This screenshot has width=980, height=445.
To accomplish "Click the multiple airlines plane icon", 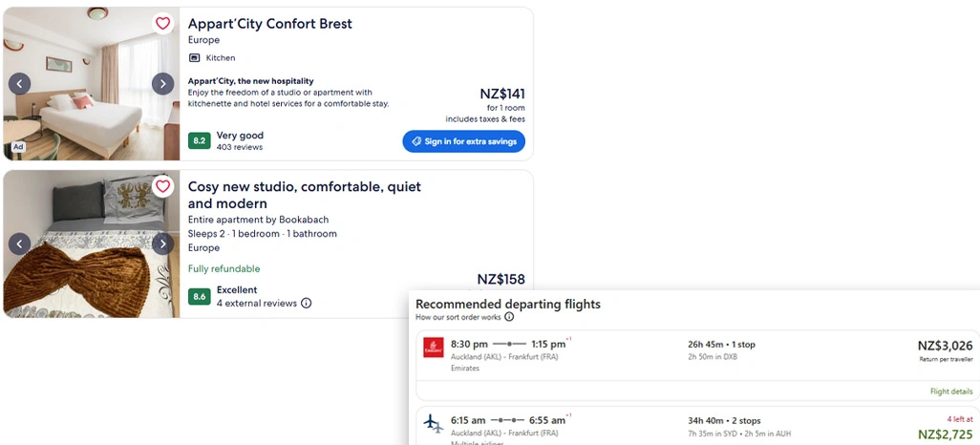I will tap(434, 422).
